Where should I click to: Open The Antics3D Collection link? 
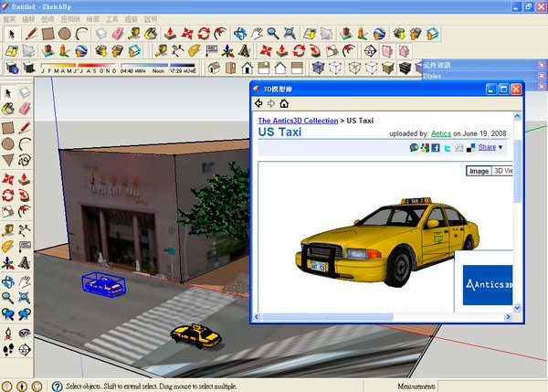[298, 121]
